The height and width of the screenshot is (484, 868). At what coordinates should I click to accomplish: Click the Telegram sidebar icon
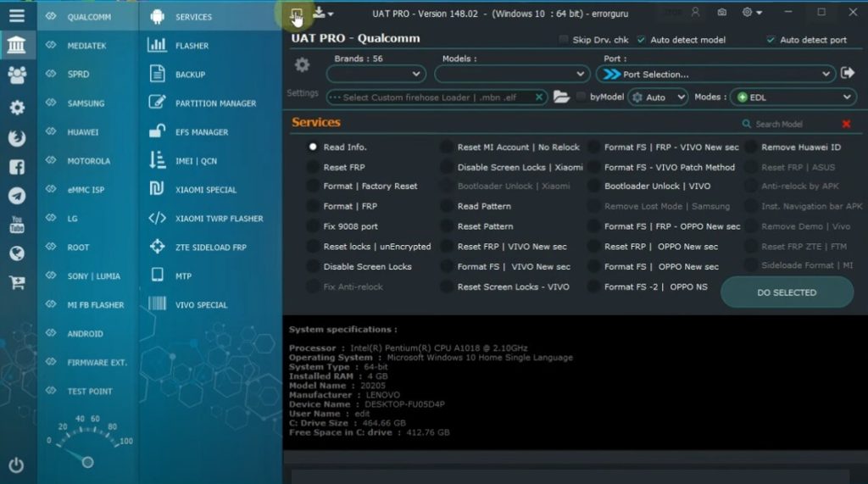(x=17, y=196)
